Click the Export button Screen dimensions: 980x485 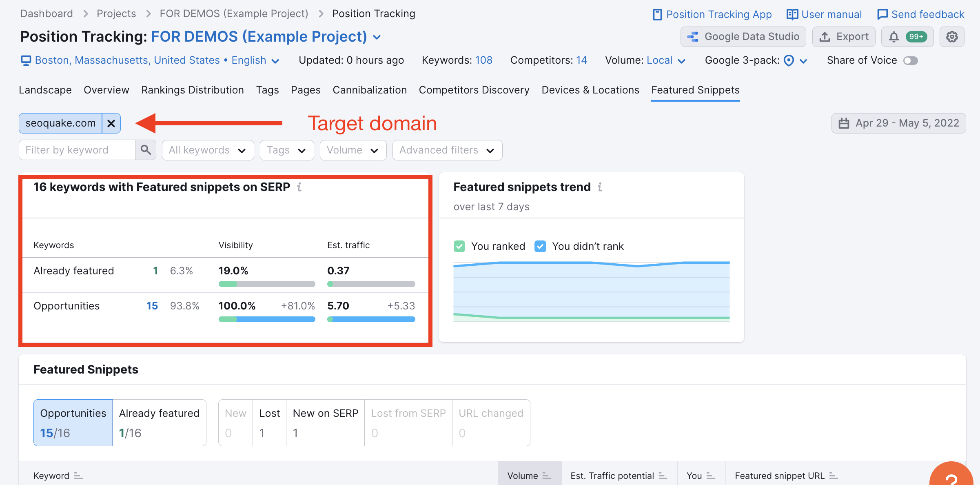[x=844, y=37]
